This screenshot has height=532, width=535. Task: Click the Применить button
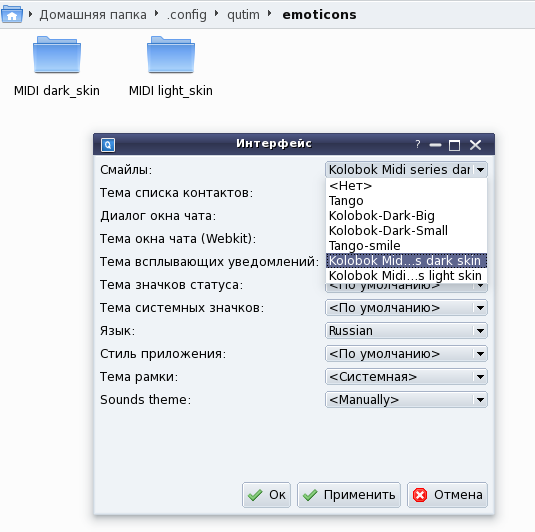(x=349, y=495)
